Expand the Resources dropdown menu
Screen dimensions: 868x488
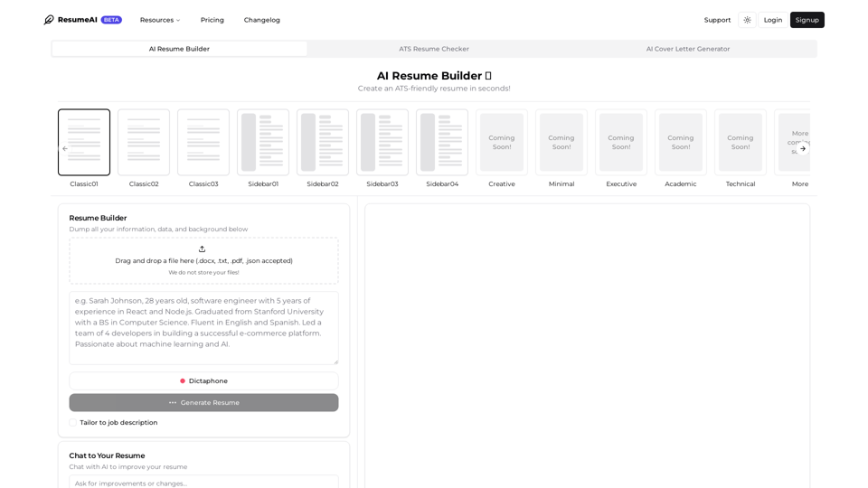pos(160,20)
